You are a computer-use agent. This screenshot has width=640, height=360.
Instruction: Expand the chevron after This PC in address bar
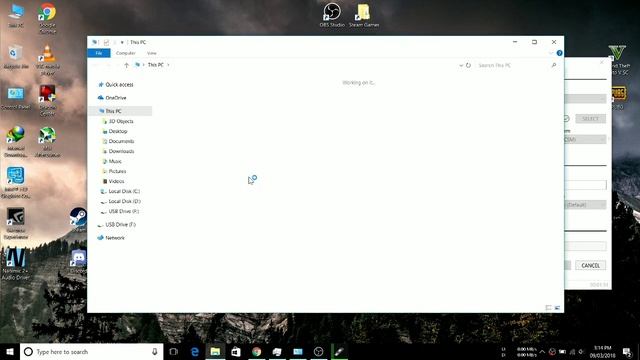pyautogui.click(x=168, y=65)
